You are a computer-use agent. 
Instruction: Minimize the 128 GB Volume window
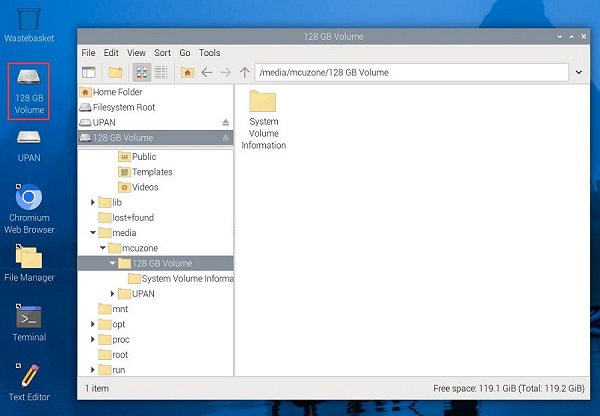(559, 37)
